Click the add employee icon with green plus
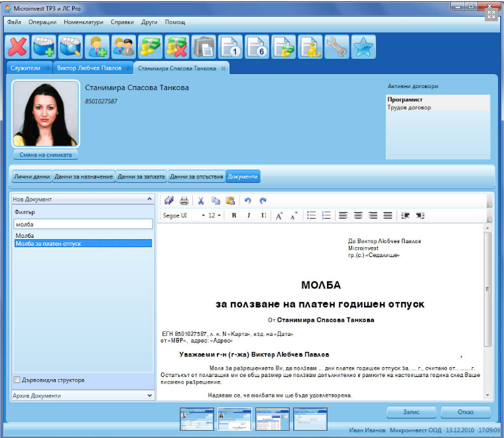 [97, 46]
